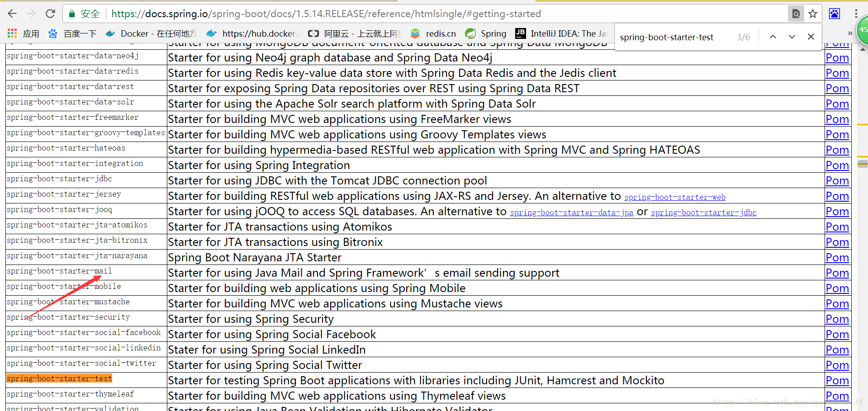
Task: Open Pom link for spring-boot-starter-jta-bitronix
Action: [x=837, y=242]
